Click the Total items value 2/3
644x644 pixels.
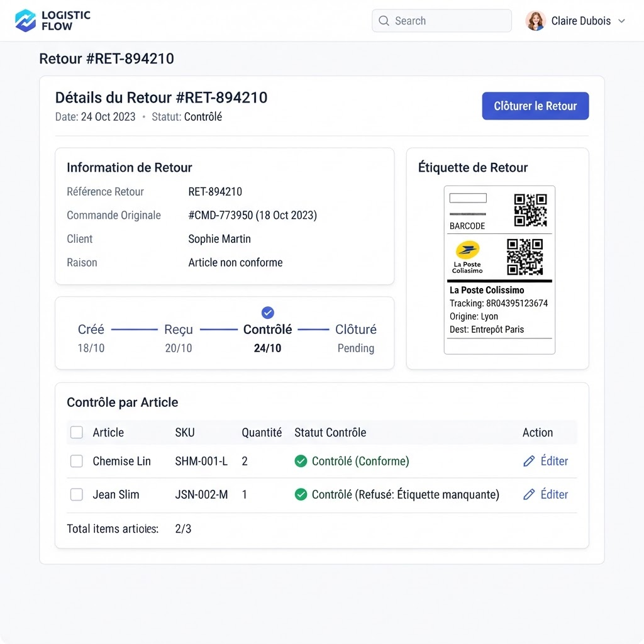point(183,528)
